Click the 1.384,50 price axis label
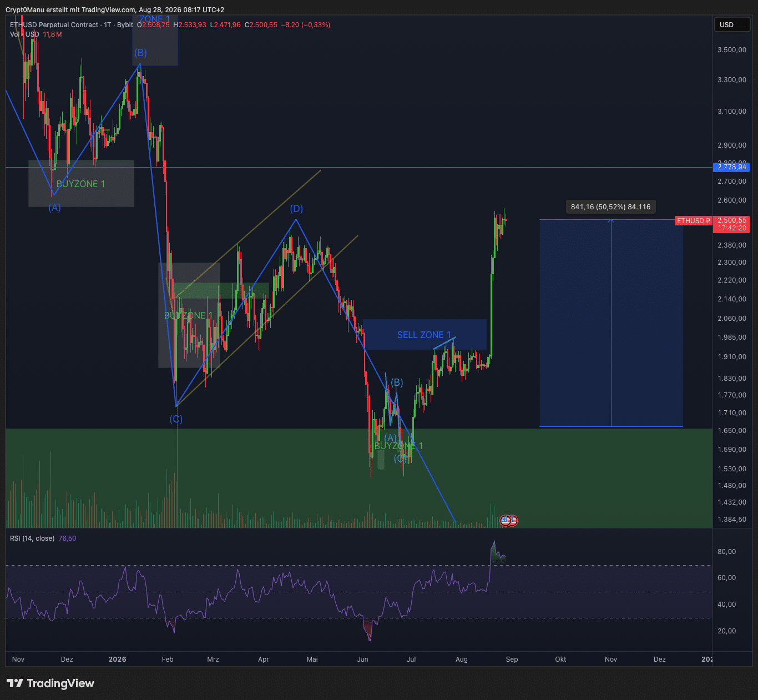Screen dimensions: 758x700 coord(732,520)
